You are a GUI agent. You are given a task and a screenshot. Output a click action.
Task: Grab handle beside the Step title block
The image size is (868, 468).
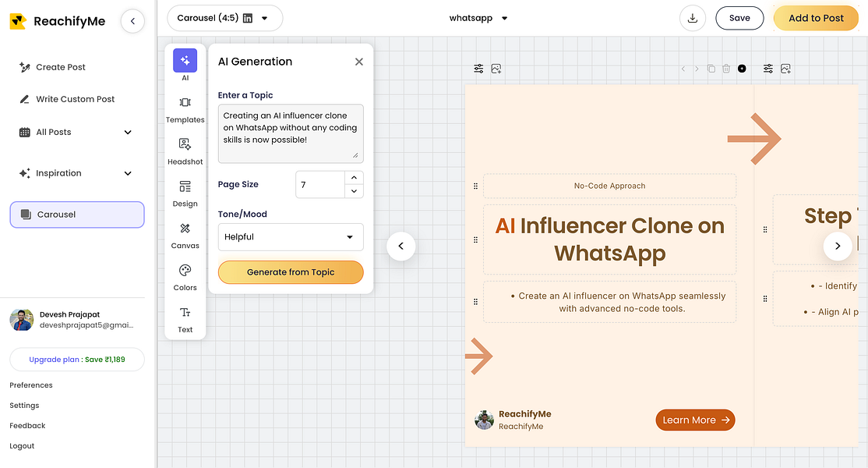point(765,229)
